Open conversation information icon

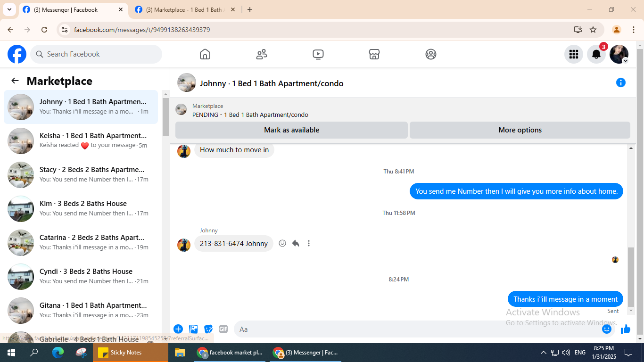click(621, 82)
